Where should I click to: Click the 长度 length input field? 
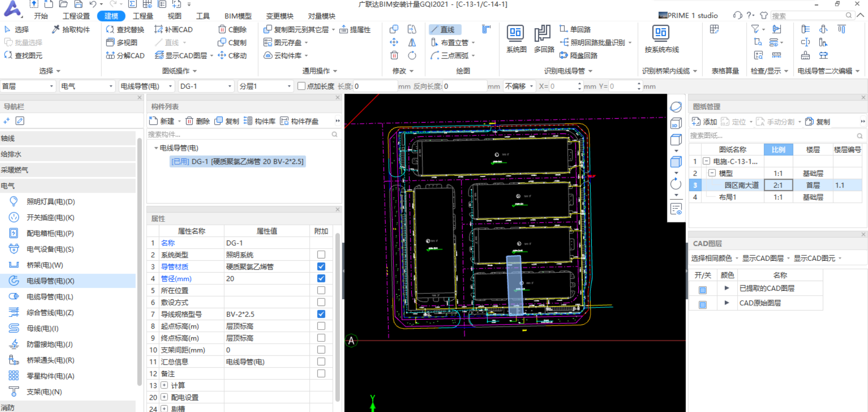click(x=375, y=86)
